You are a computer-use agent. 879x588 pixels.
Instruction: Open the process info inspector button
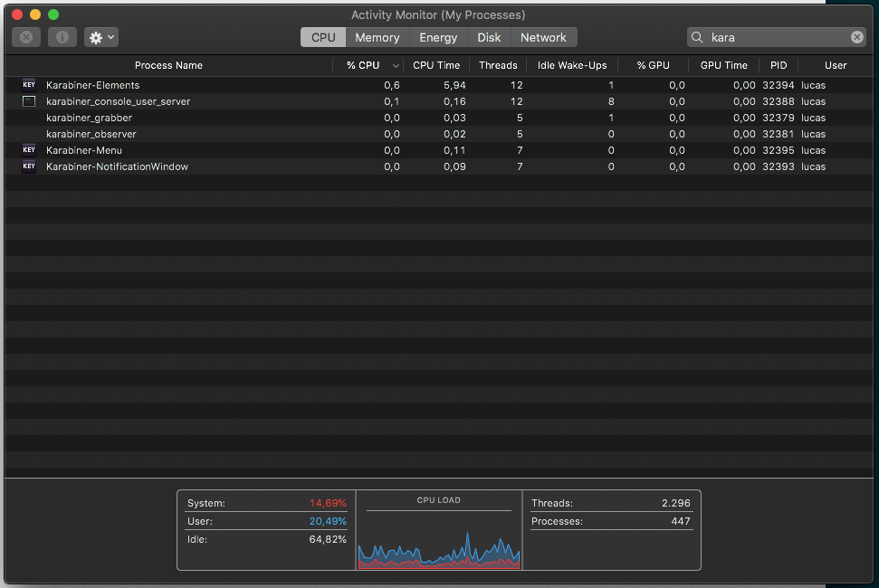pyautogui.click(x=62, y=37)
